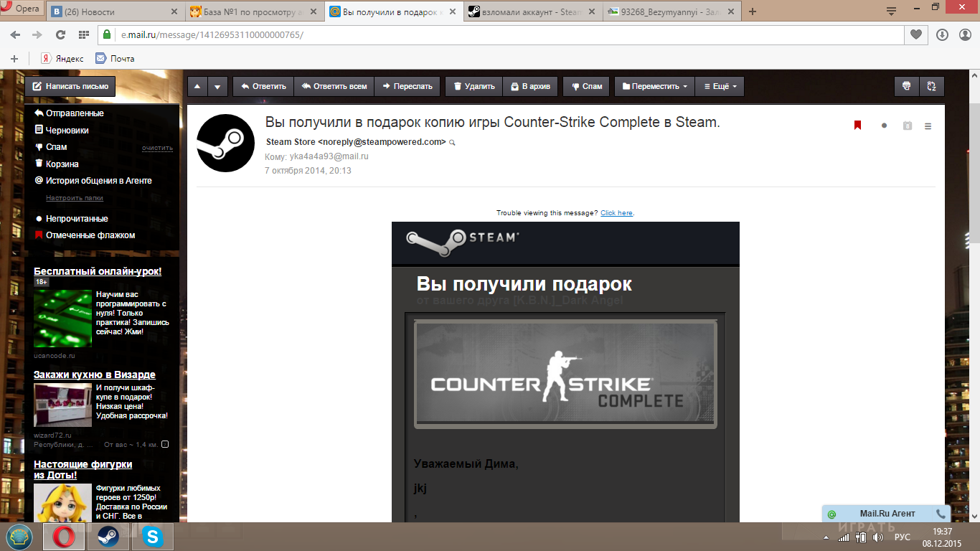This screenshot has width=980, height=551.
Task: Open the Яндекс bookmark
Action: pos(62,59)
